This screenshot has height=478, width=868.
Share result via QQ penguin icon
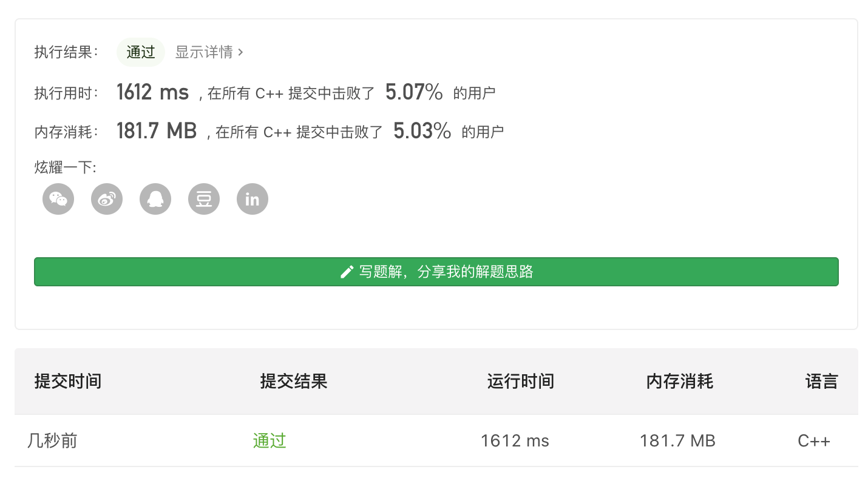pos(155,199)
